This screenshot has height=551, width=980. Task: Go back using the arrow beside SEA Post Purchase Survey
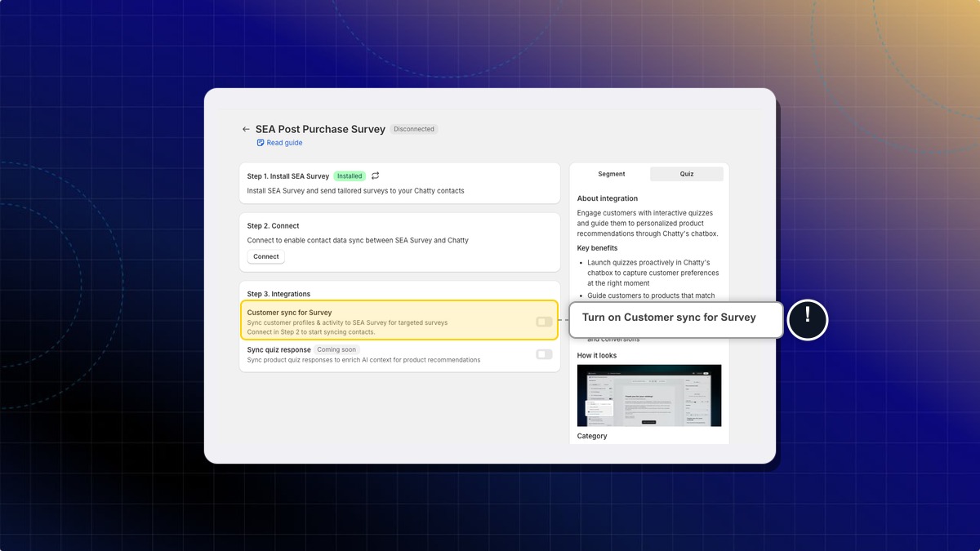pyautogui.click(x=246, y=129)
